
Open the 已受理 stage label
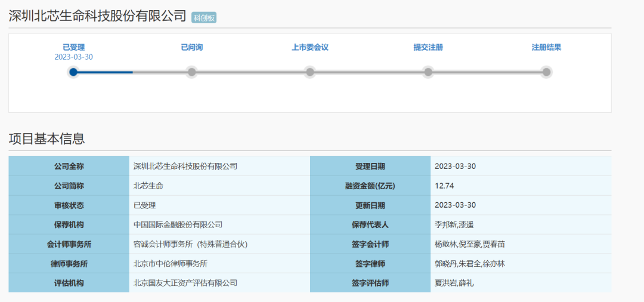click(x=73, y=47)
